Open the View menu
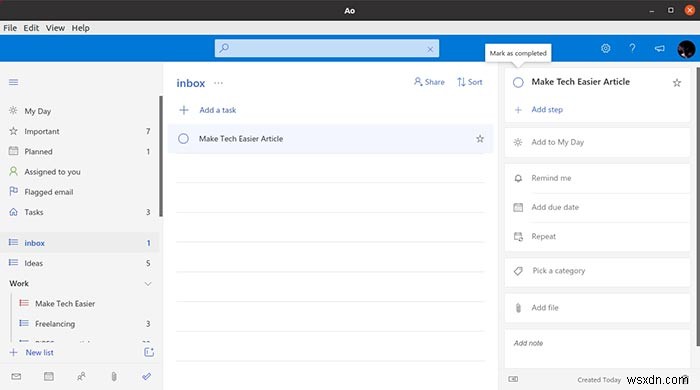This screenshot has height=390, width=700. click(x=55, y=28)
